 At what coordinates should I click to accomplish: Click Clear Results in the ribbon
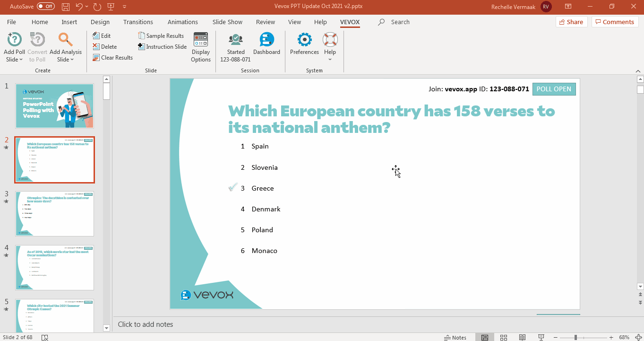coord(112,58)
